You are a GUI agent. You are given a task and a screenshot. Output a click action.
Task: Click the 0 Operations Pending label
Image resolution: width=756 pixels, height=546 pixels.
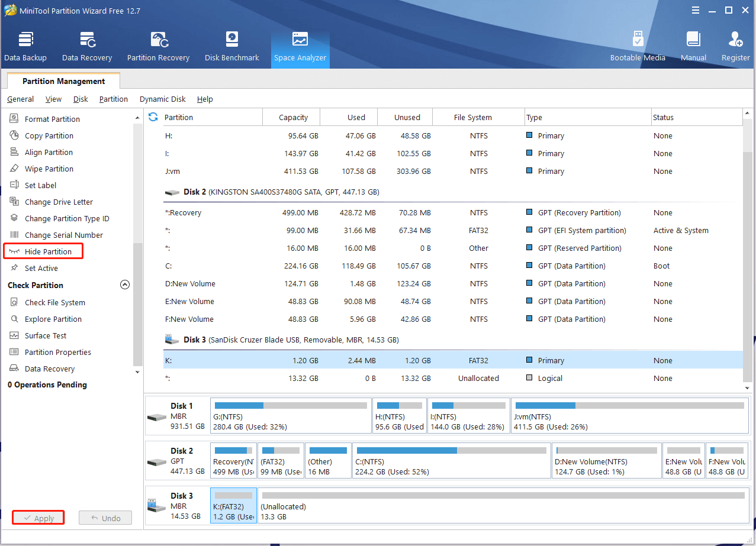(x=47, y=385)
